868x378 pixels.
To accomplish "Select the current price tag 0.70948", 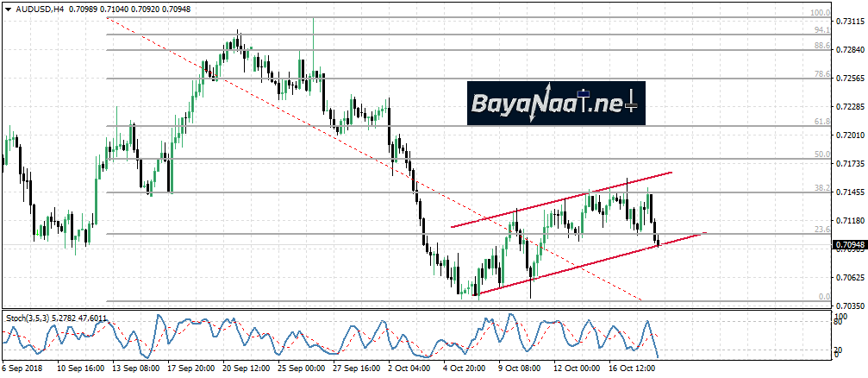I will (x=848, y=245).
